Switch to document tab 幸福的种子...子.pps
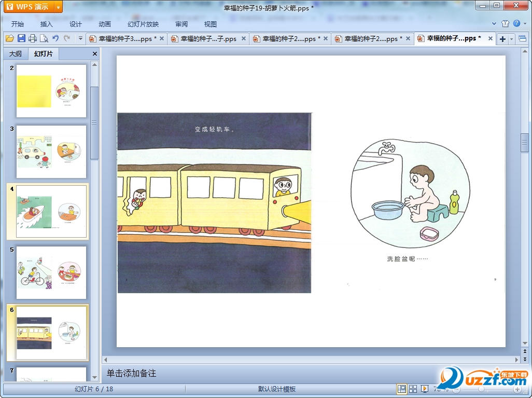This screenshot has height=398, width=532. (x=208, y=39)
